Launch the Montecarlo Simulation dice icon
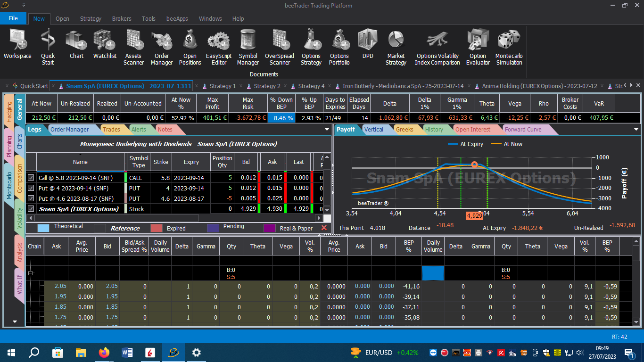Viewport: 644px width, 362px height. (509, 47)
